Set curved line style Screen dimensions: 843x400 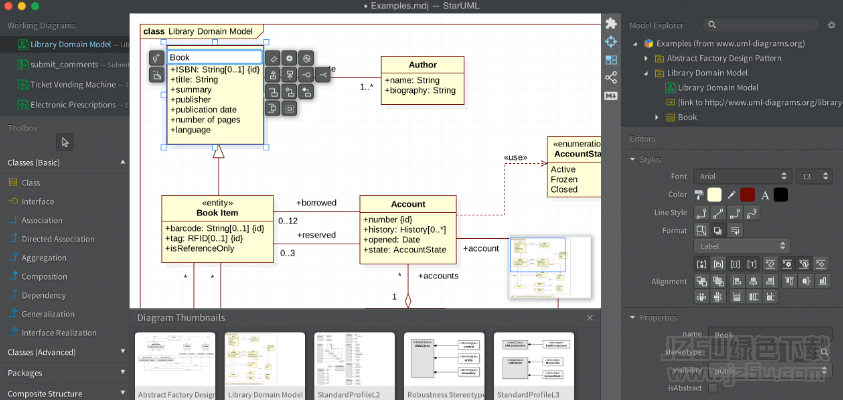(753, 213)
